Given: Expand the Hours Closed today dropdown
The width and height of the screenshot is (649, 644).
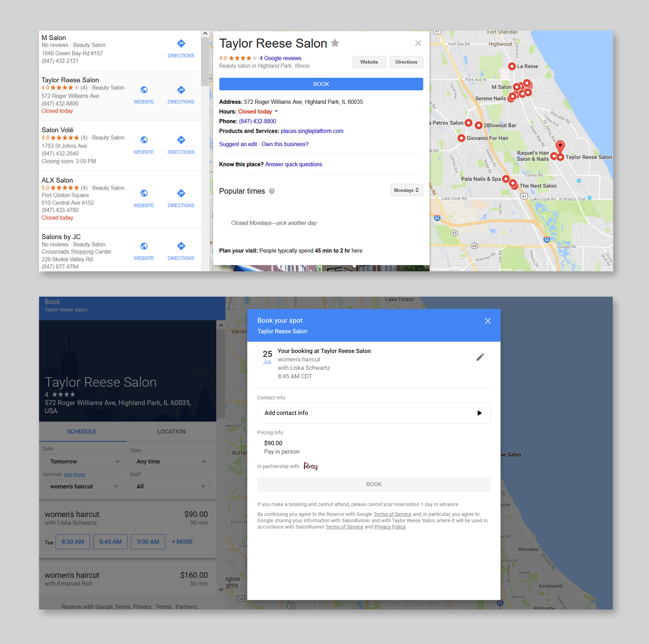Looking at the screenshot, I should [x=276, y=112].
